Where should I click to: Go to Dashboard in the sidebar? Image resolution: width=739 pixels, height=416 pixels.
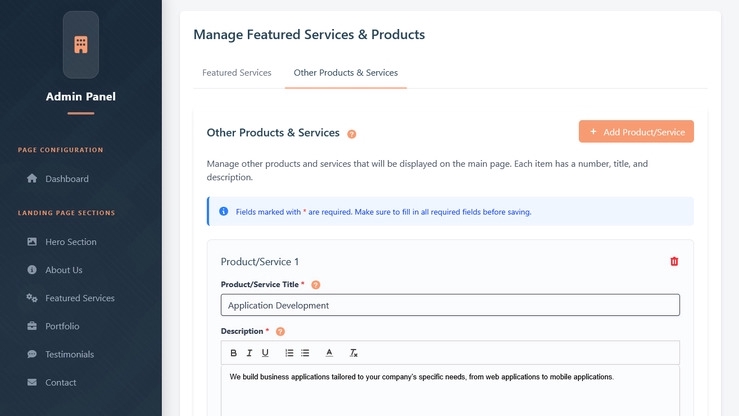[66, 179]
